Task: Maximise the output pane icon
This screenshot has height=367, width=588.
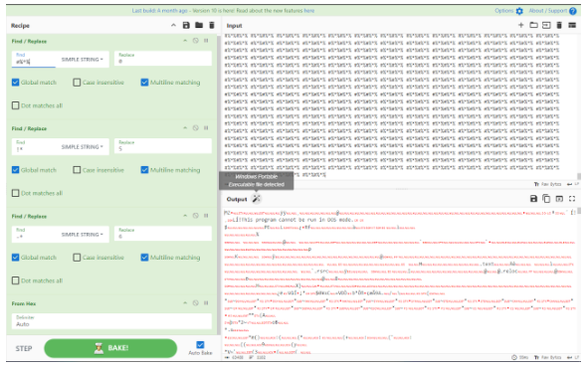Action: pos(572,199)
